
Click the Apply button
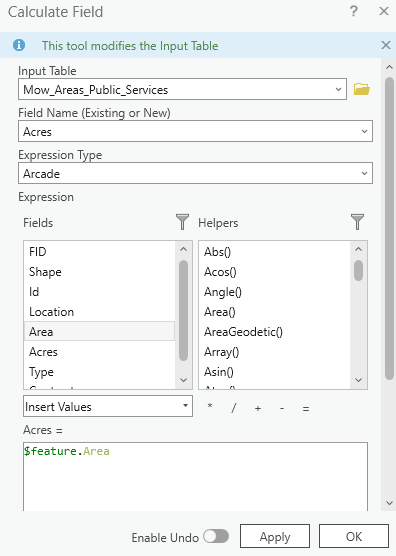coord(275,536)
